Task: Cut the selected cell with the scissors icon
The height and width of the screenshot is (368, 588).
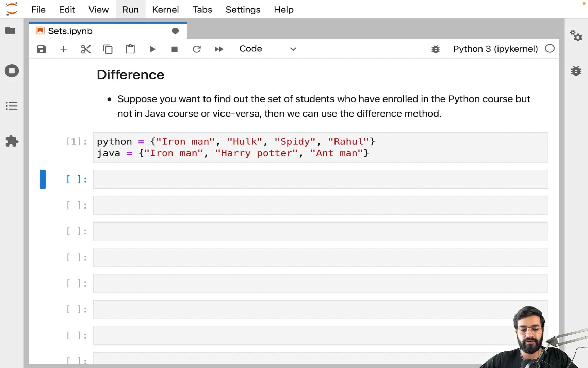Action: click(x=86, y=49)
